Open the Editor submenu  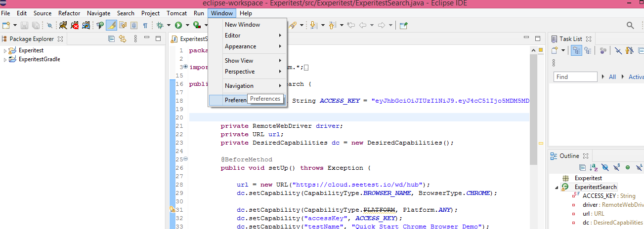point(248,36)
